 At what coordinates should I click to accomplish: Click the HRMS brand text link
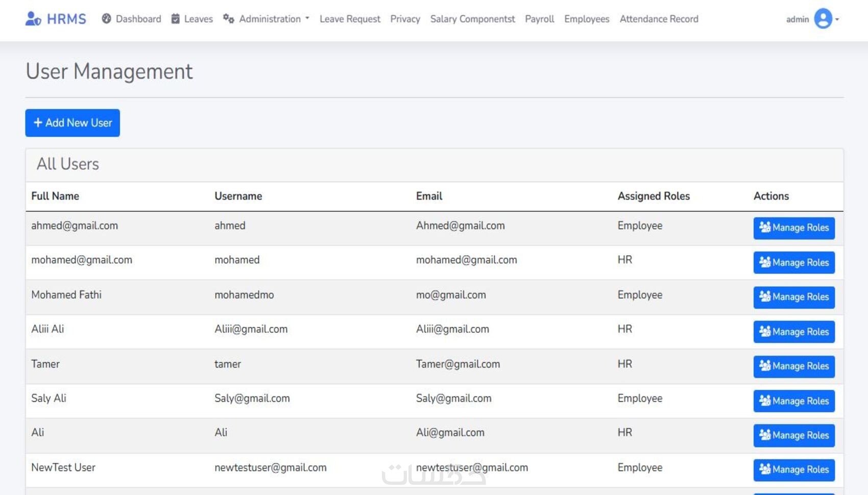66,19
